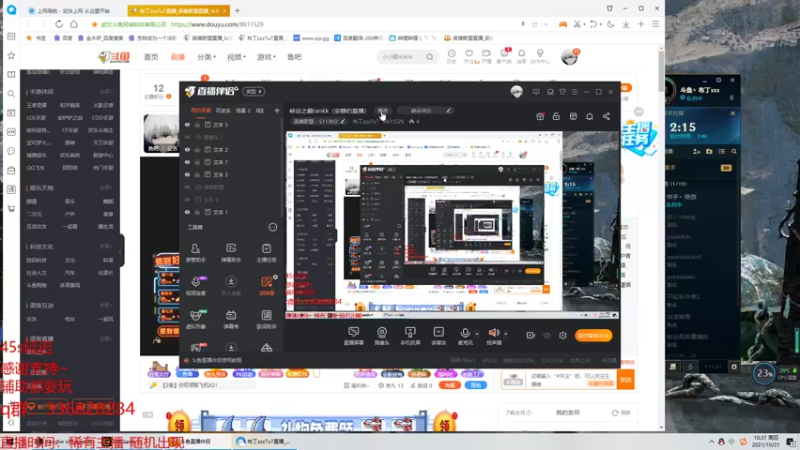The image size is (800, 450).
Task: Toggle lock on 文本 5 source
Action: point(197,124)
